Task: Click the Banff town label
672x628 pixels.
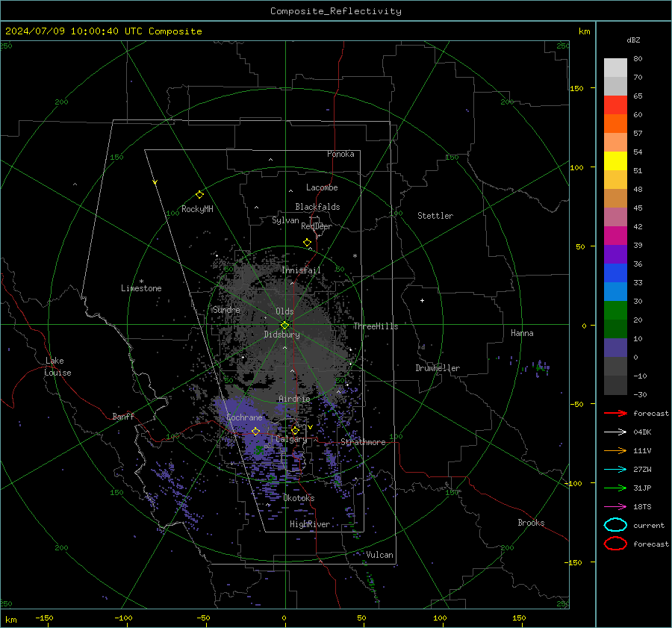Action: (x=123, y=416)
